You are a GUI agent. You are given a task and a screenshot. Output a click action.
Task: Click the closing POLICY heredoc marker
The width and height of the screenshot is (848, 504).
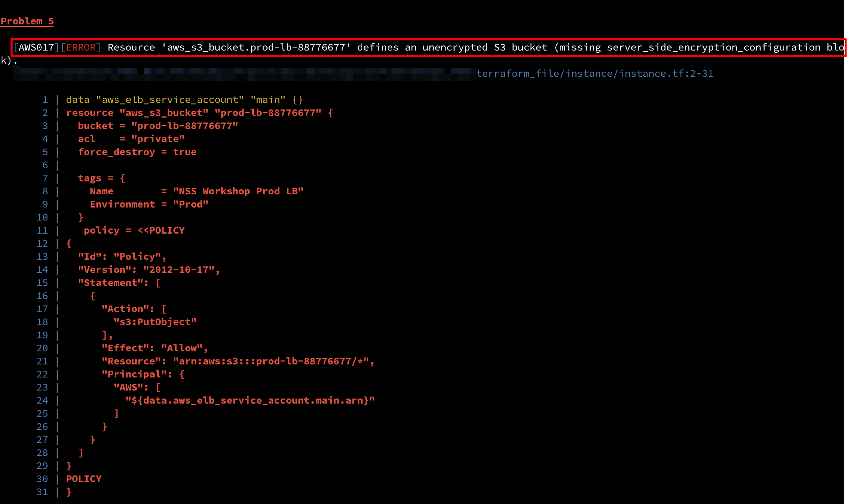(x=83, y=479)
